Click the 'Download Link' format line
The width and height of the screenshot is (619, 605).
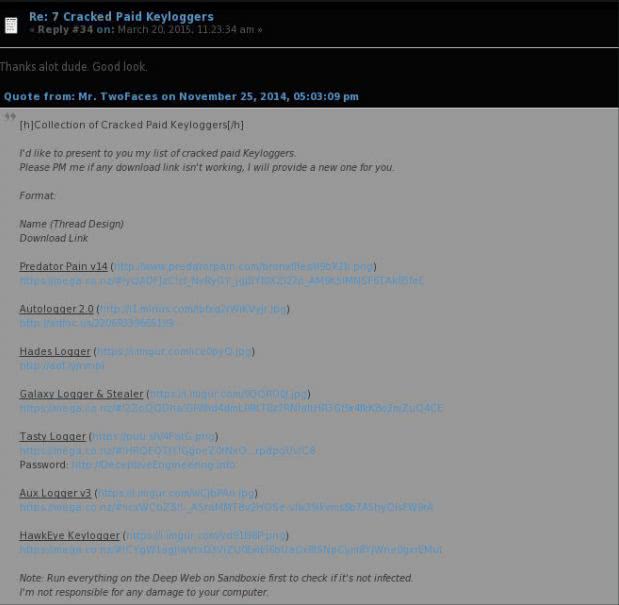(54, 238)
